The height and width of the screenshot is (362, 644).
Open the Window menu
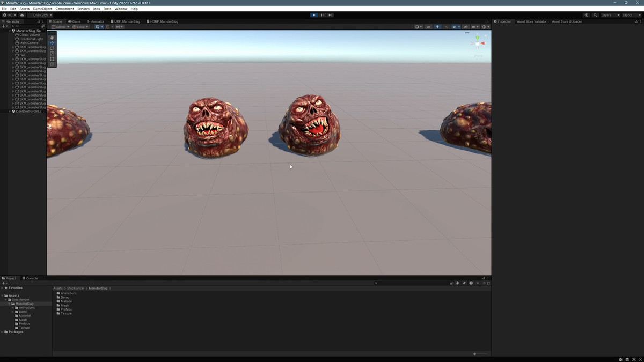[121, 9]
